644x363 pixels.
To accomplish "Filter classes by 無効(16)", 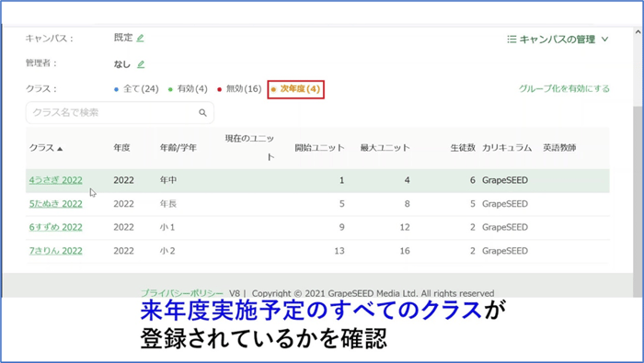I will [239, 89].
